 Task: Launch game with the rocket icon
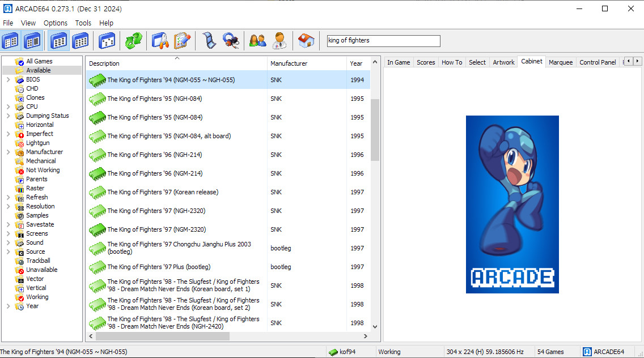(x=160, y=41)
